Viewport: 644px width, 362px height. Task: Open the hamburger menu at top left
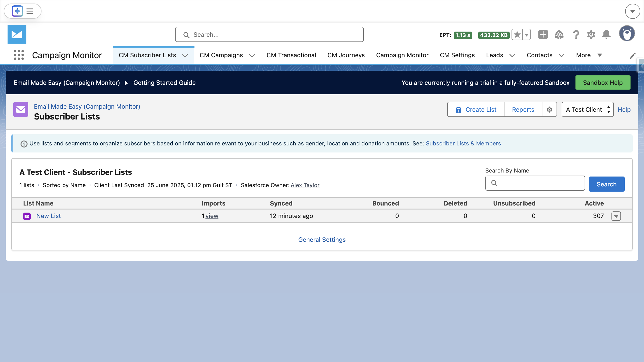pos(30,11)
